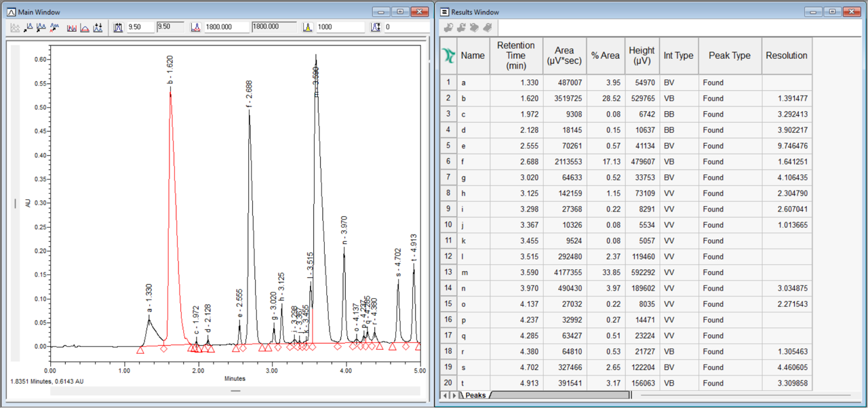868x408 pixels.
Task: Click the % Area column header
Action: (x=605, y=56)
